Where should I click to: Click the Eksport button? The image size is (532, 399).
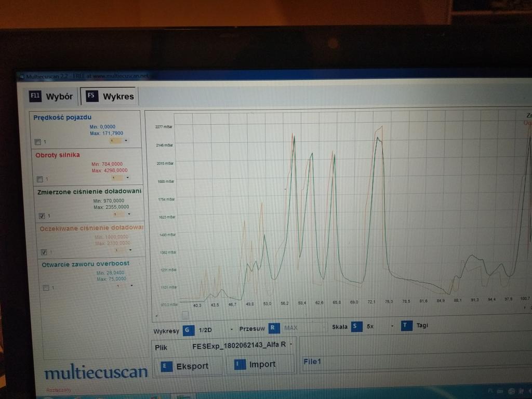click(188, 366)
